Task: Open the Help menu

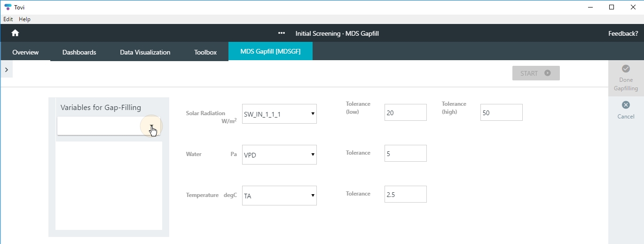Action: pos(24,19)
